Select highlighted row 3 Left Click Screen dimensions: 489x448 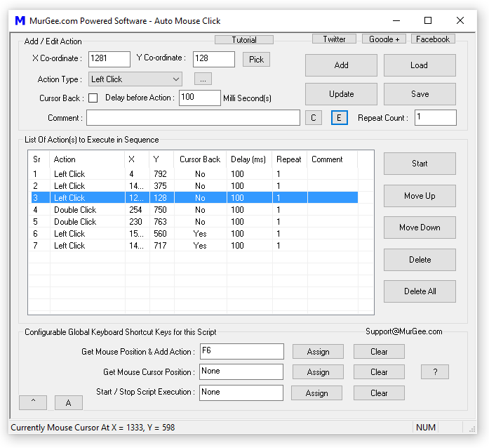pyautogui.click(x=194, y=197)
